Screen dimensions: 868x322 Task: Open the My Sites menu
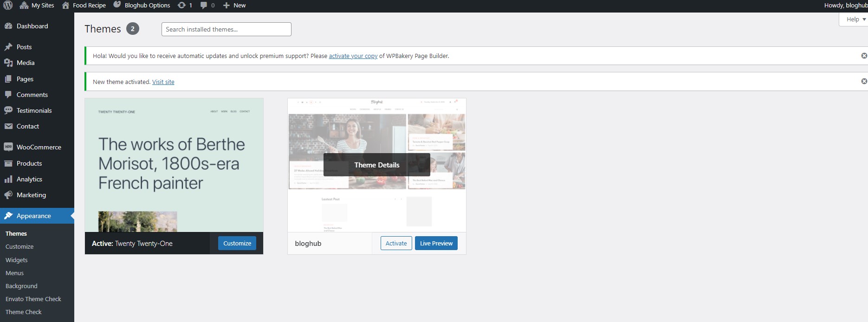[37, 5]
